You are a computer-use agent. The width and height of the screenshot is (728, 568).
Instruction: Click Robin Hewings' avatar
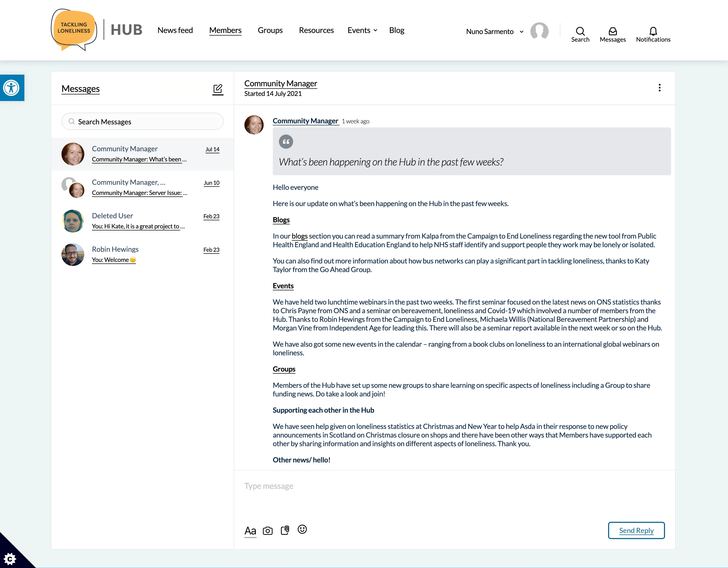click(x=73, y=255)
